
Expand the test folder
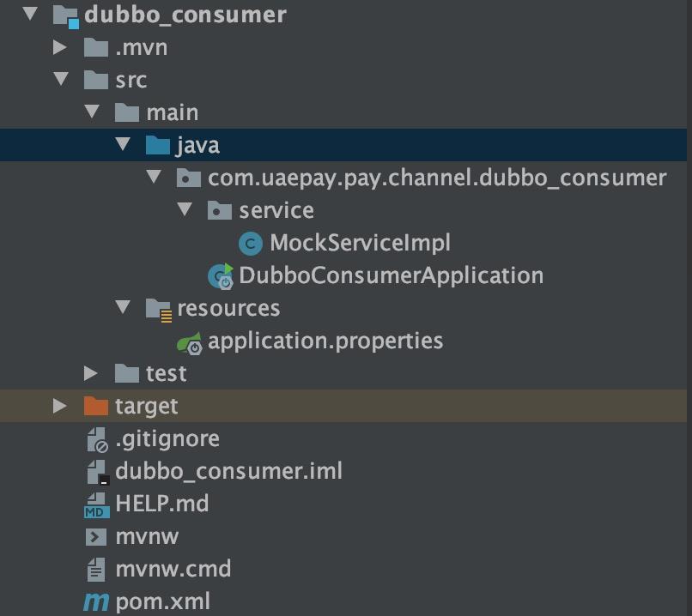point(89,373)
